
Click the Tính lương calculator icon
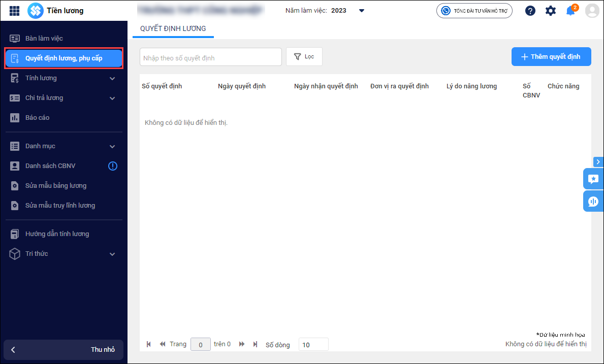15,78
